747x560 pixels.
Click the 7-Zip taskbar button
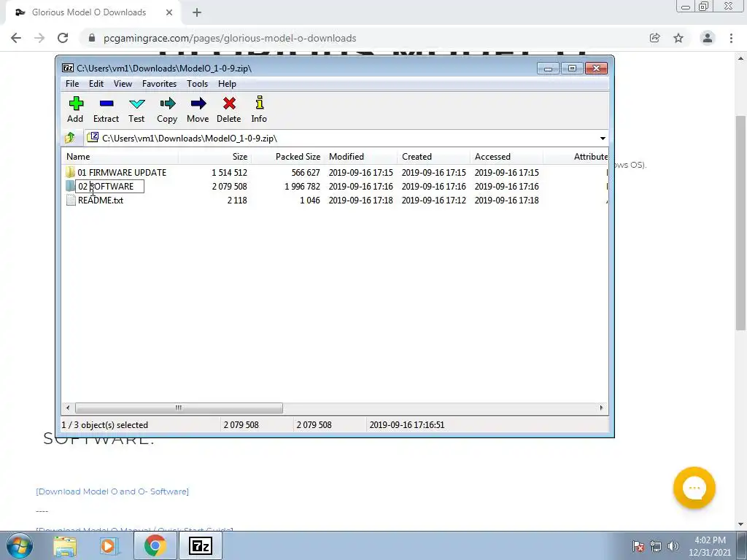click(200, 545)
